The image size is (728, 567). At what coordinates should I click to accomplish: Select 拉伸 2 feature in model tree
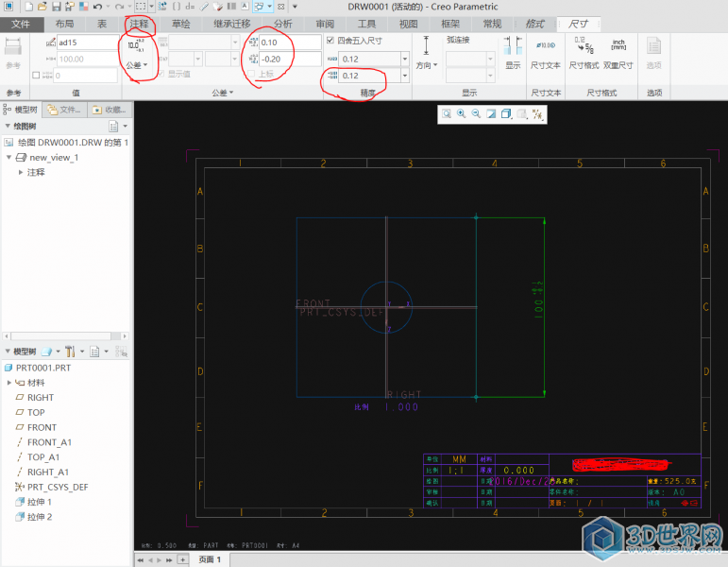(39, 516)
